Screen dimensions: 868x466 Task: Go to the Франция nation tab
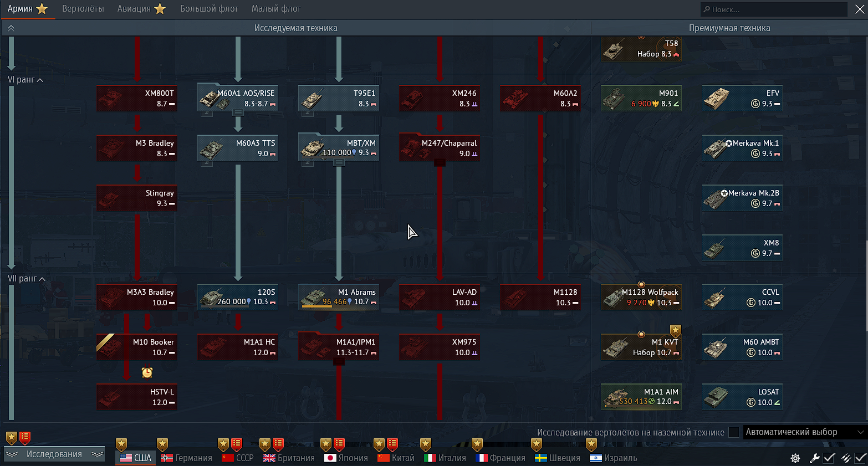coord(501,458)
